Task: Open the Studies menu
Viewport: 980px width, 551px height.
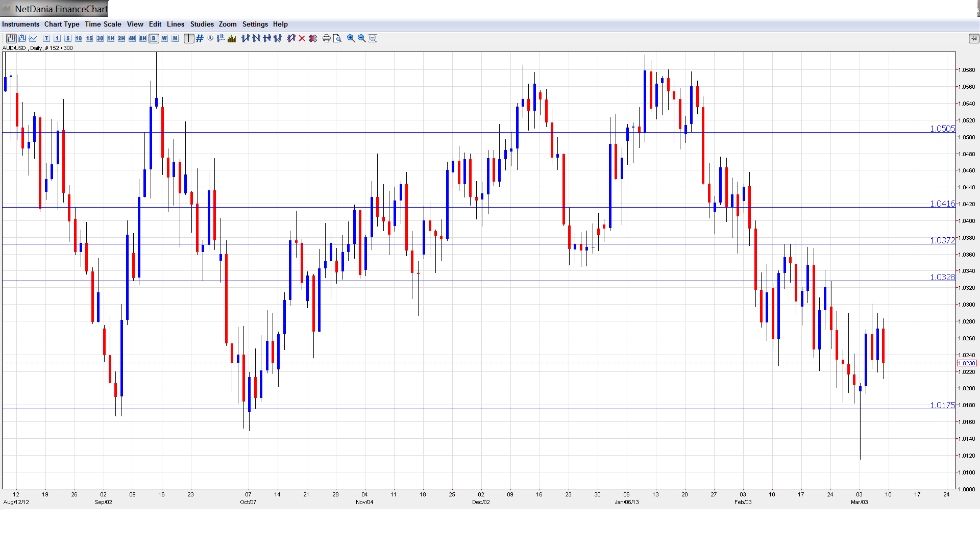Action: (202, 24)
